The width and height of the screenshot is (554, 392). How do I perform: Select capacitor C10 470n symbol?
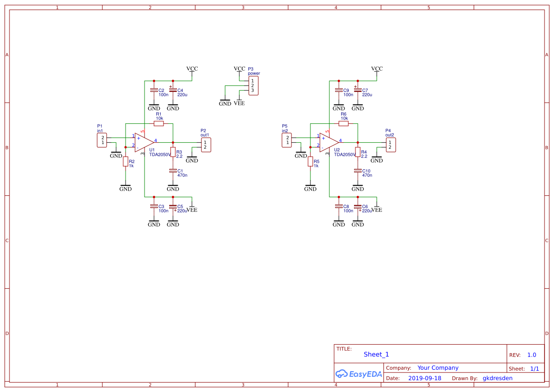358,171
